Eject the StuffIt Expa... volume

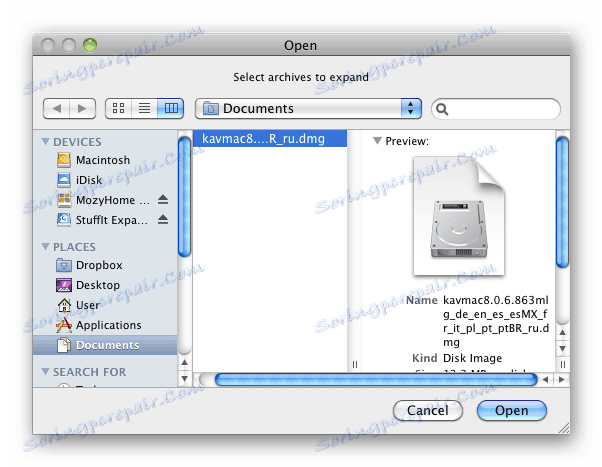pyautogui.click(x=163, y=220)
